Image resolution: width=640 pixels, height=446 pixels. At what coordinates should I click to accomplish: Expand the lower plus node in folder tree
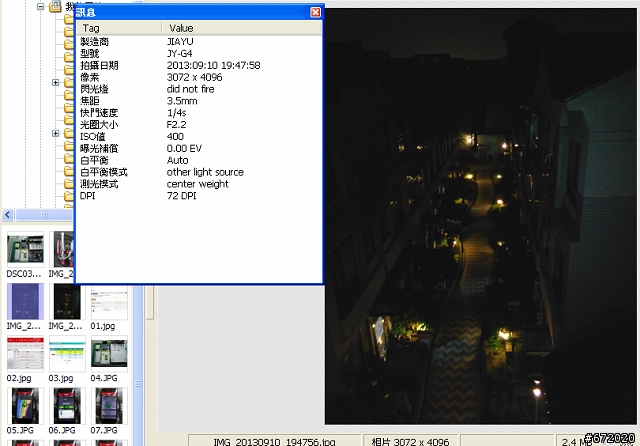pos(56,133)
